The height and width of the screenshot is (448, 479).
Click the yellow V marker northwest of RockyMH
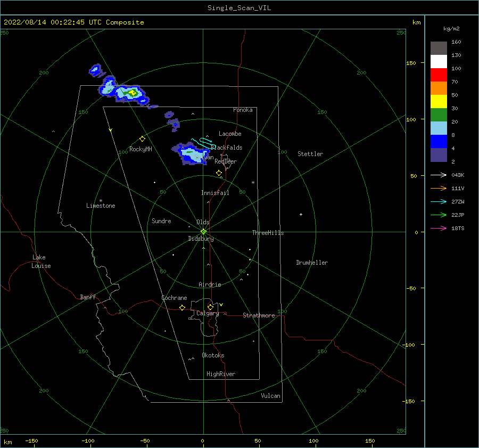tap(111, 130)
